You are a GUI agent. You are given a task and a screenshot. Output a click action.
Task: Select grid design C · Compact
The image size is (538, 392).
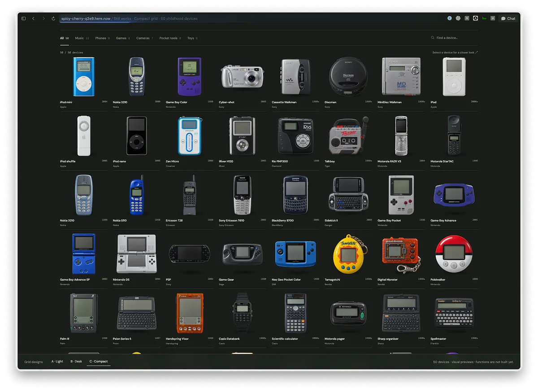coord(99,362)
